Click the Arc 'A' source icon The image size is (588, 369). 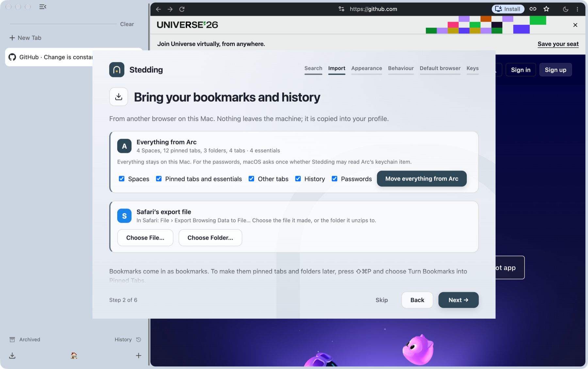(x=124, y=146)
